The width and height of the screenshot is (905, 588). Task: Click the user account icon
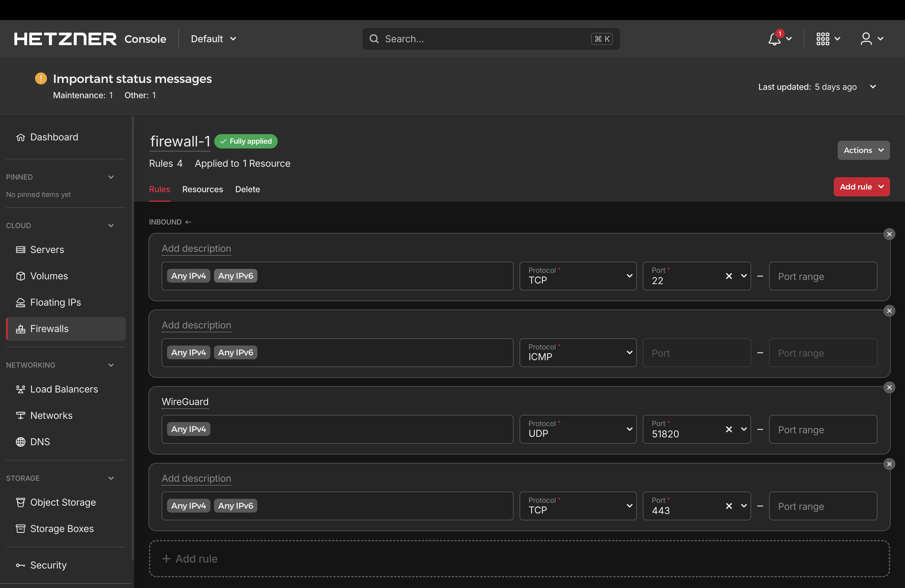click(x=867, y=39)
